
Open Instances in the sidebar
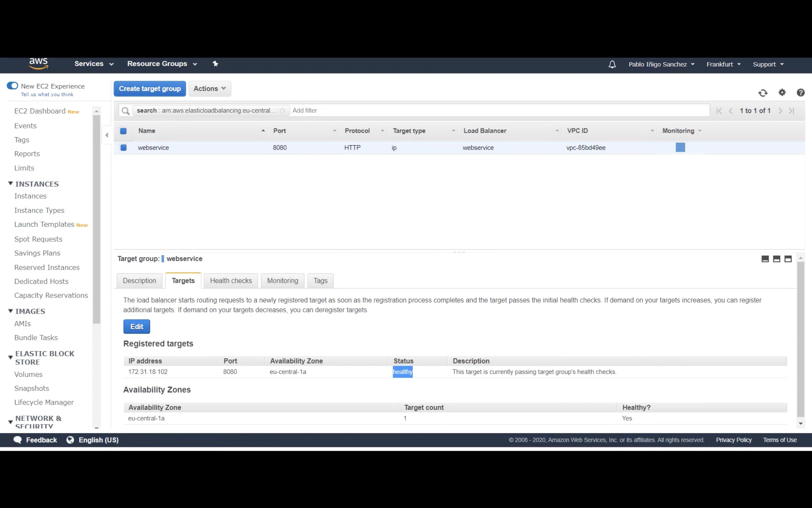click(30, 196)
